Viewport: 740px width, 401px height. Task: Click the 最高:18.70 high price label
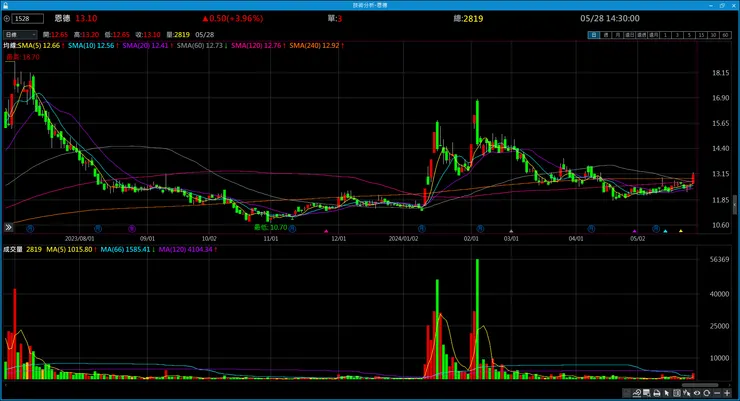[23, 57]
